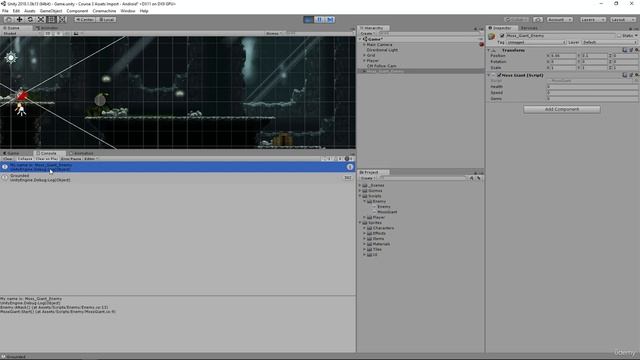The height and width of the screenshot is (360, 640).
Task: Click the sun light gizmo in Scene
Action: coord(11,58)
